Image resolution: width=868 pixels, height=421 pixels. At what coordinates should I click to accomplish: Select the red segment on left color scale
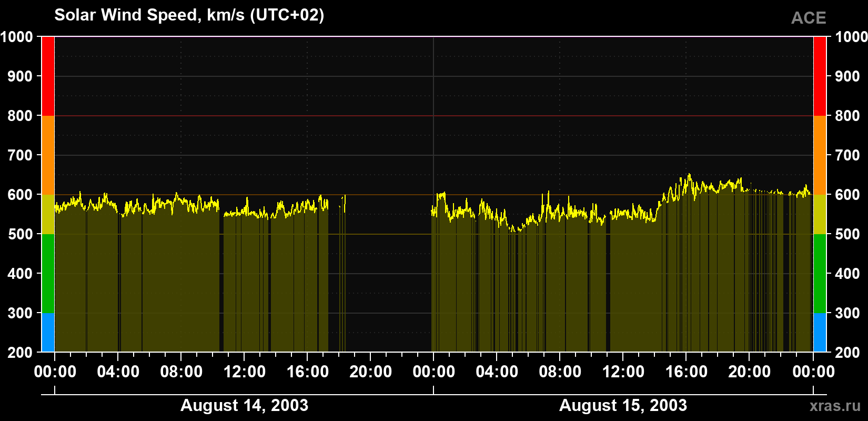(x=48, y=76)
